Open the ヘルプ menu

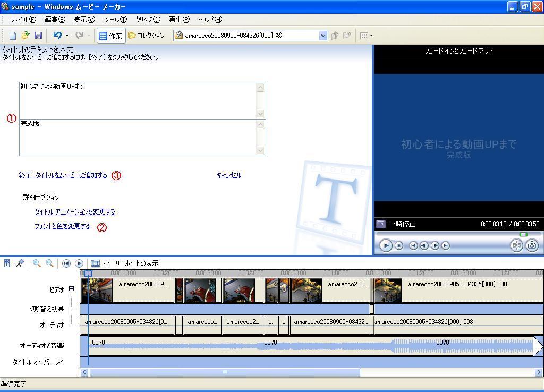pyautogui.click(x=210, y=20)
